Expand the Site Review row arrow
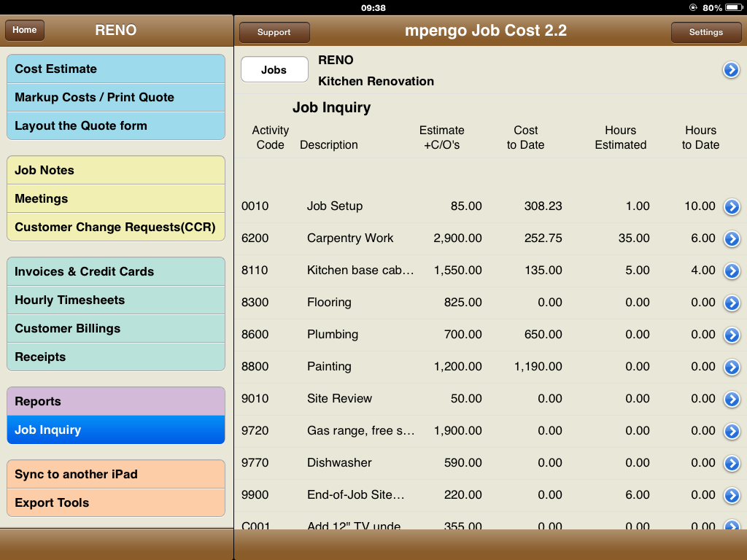747x560 pixels. point(731,400)
